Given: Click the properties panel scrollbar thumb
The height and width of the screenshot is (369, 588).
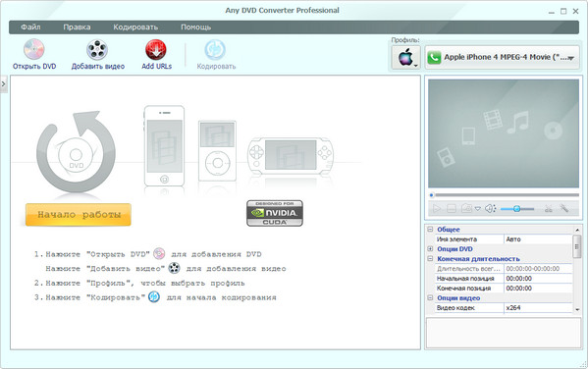Looking at the screenshot, I should [x=577, y=246].
